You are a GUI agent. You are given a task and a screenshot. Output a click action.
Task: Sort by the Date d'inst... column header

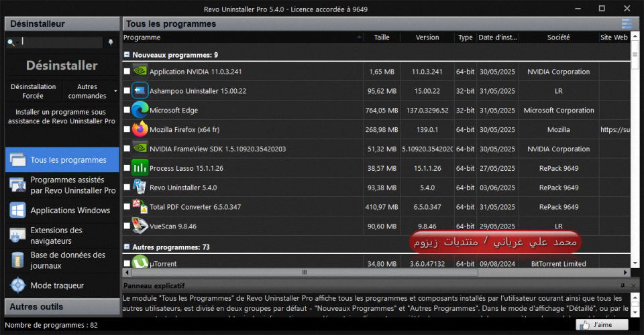pos(497,38)
